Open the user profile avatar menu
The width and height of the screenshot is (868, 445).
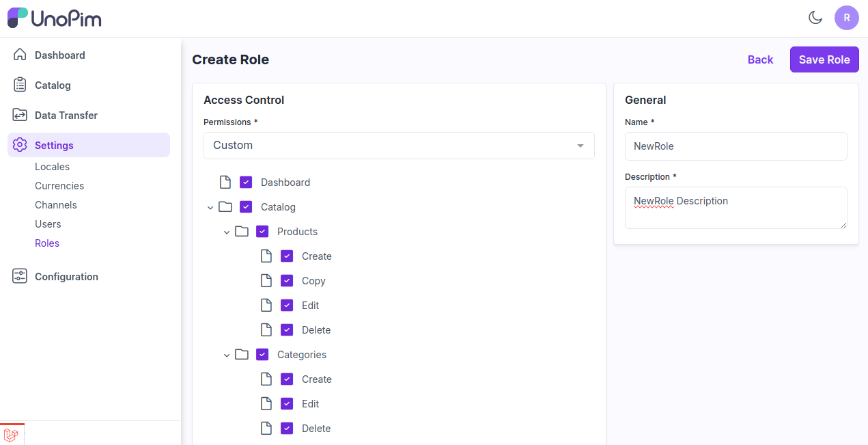tap(846, 18)
